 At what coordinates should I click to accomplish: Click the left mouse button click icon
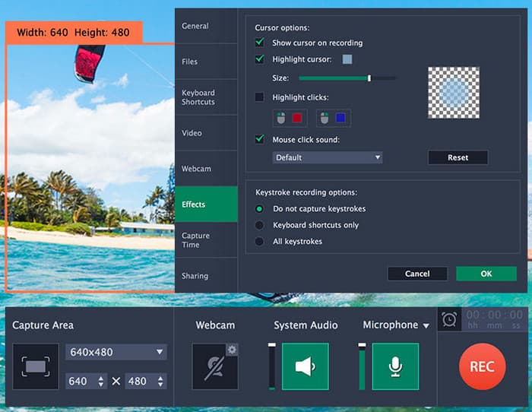(x=281, y=118)
